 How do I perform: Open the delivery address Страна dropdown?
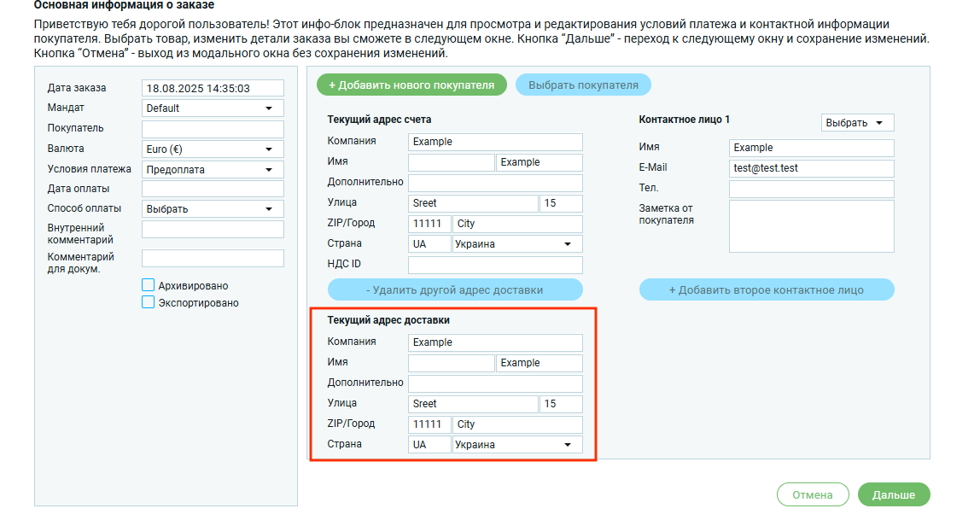[516, 445]
